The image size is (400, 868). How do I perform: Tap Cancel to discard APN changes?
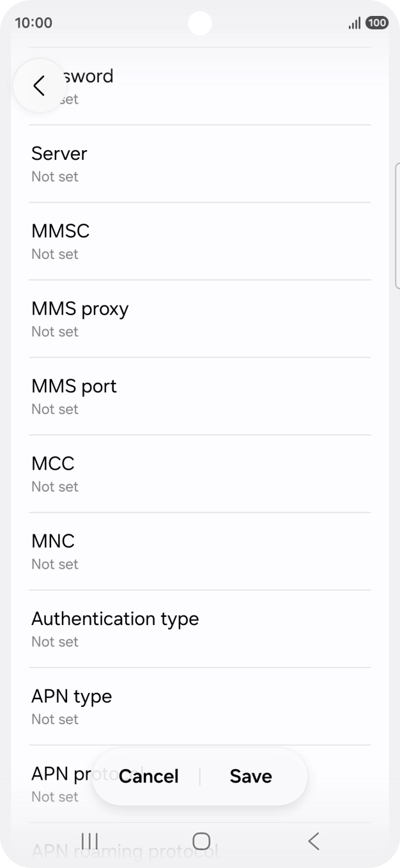148,776
